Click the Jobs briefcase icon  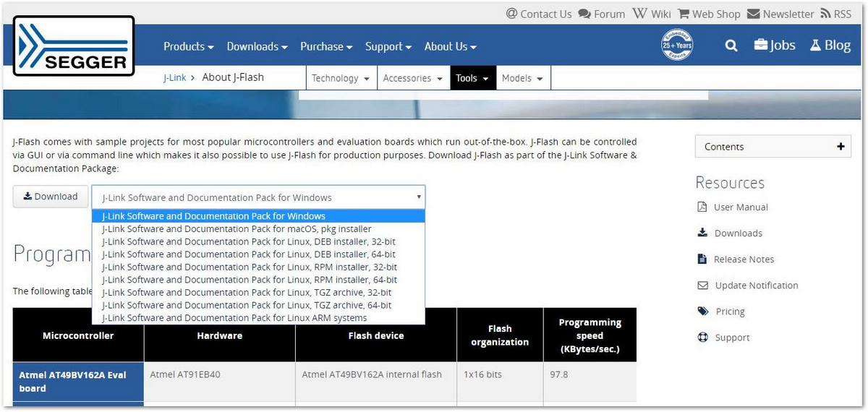[761, 45]
